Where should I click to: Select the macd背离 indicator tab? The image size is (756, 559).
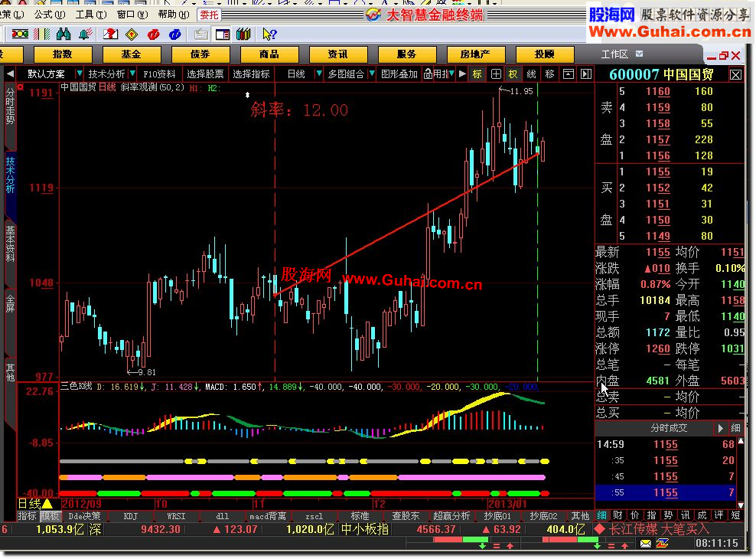(x=268, y=516)
